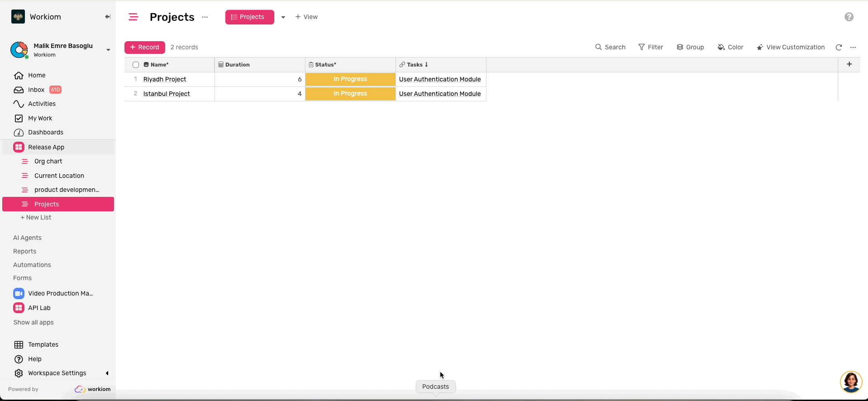Viewport: 868px width, 401px height.
Task: Switch to the Projects view tab
Action: (x=249, y=17)
